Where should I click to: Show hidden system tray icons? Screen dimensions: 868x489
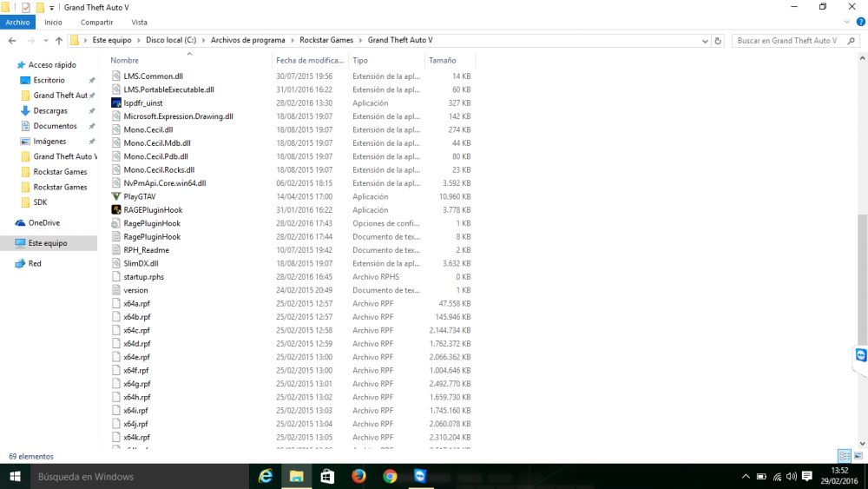coord(746,476)
